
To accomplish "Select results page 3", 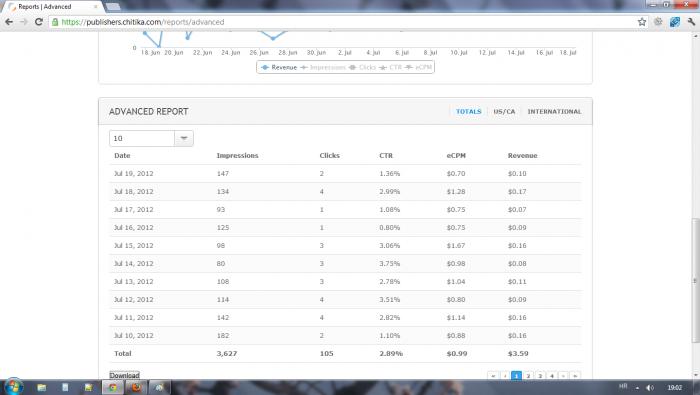I will click(x=540, y=376).
